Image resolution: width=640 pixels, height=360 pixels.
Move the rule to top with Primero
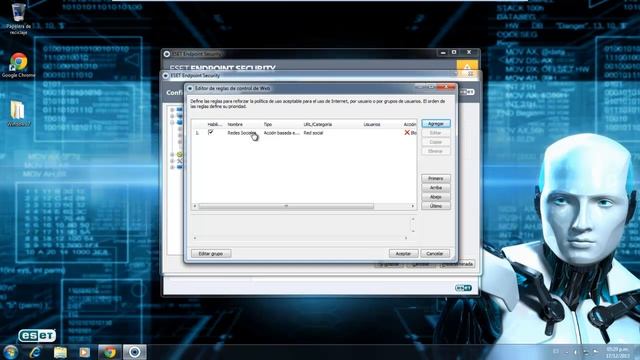point(436,178)
